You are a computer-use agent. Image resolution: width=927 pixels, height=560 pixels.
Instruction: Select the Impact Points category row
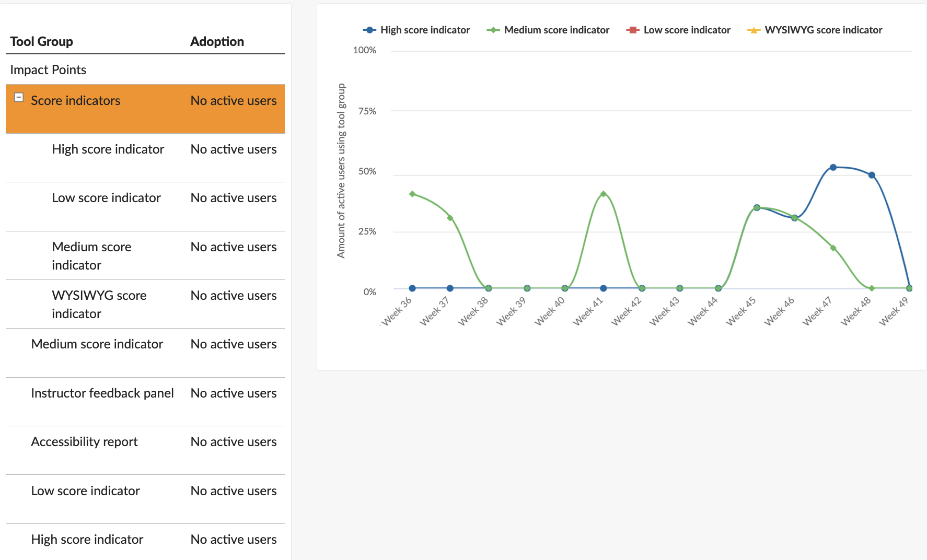pyautogui.click(x=145, y=69)
